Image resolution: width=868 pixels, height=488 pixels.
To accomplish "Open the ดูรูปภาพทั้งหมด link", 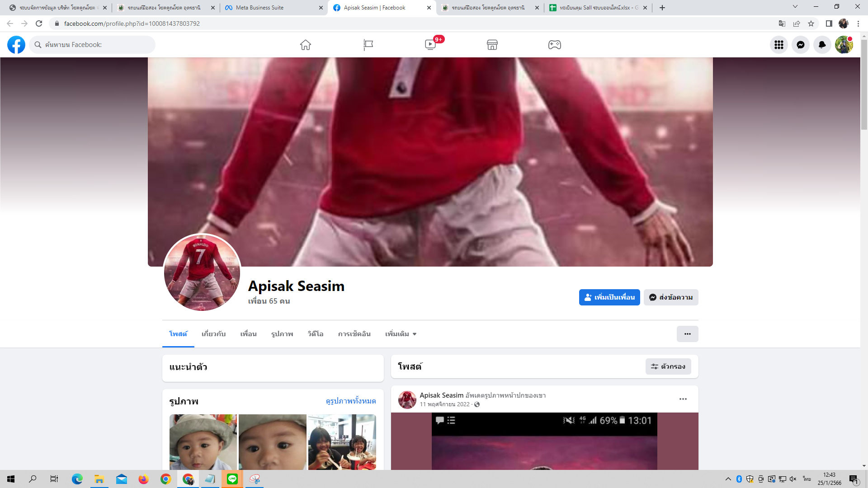I will pos(351,401).
